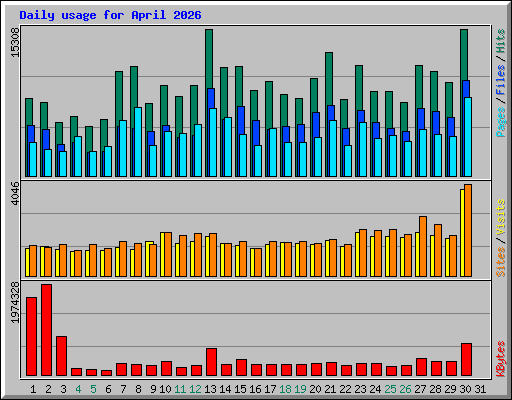This screenshot has width=512, height=400.
Task: Select day 7 on the x-axis
Action: click(x=123, y=389)
